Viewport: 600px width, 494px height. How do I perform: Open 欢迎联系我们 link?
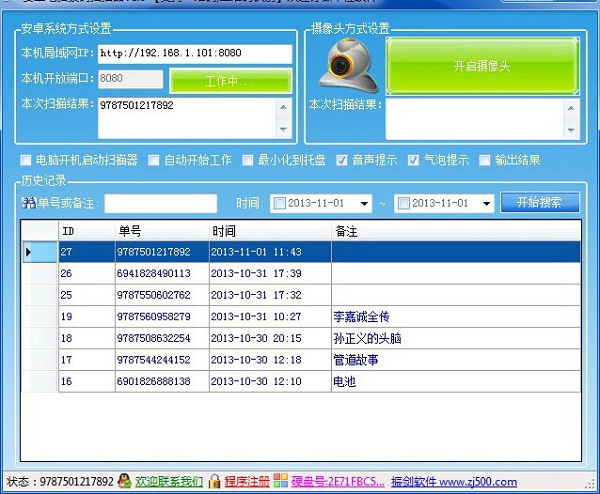169,481
